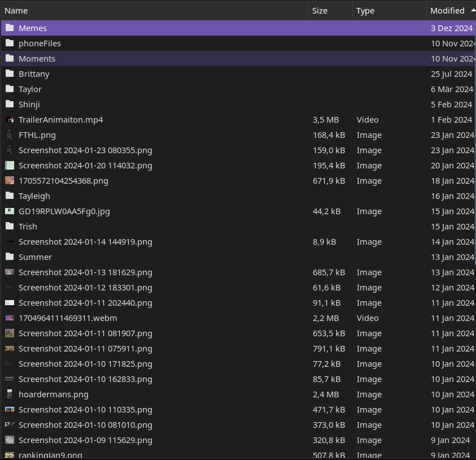Screen dimensions: 476x460
Task: Select the Trish folder name
Action: (x=28, y=227)
